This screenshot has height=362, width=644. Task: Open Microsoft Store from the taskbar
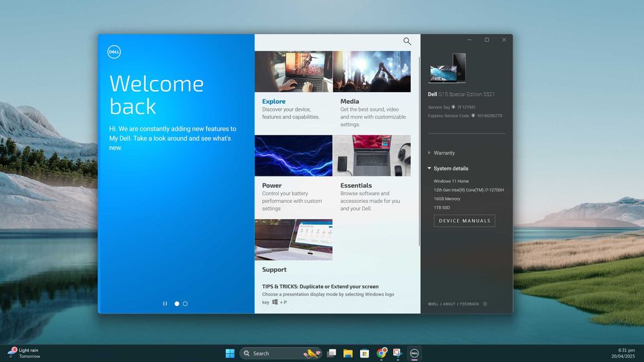[365, 354]
